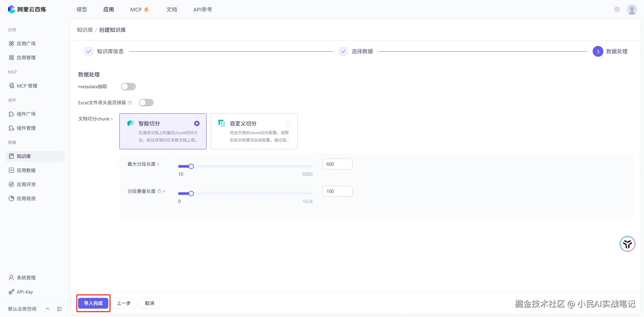
Task: Click the help icon beside 分段重叠长度
Action: [x=159, y=191]
